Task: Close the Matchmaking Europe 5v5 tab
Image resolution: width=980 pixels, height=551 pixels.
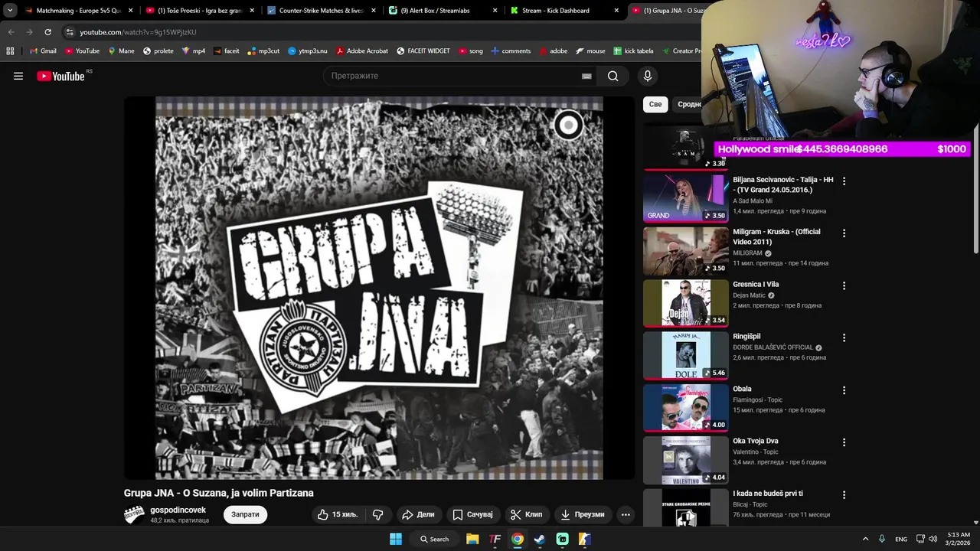Action: (x=130, y=11)
